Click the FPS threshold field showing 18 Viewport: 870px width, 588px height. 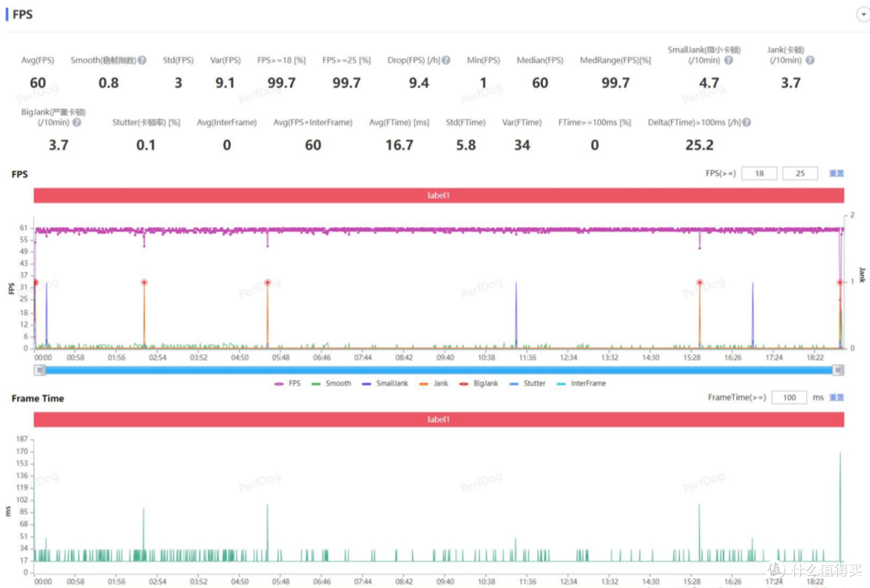click(759, 173)
